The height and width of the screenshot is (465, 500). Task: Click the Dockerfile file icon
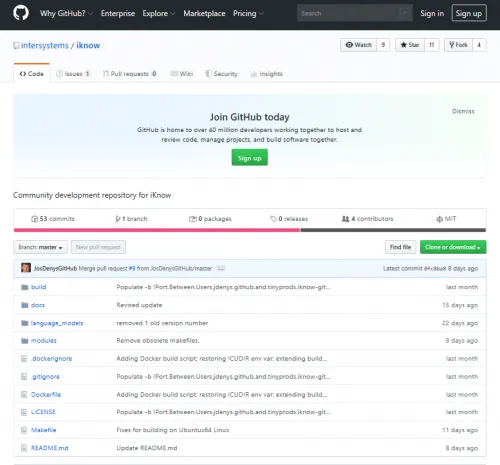click(x=24, y=394)
